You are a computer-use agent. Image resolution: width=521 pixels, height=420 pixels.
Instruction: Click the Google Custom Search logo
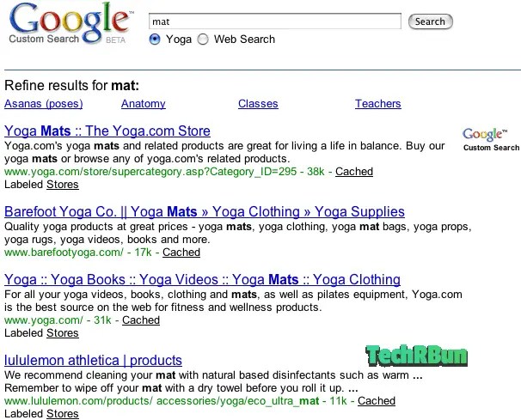pos(70,23)
